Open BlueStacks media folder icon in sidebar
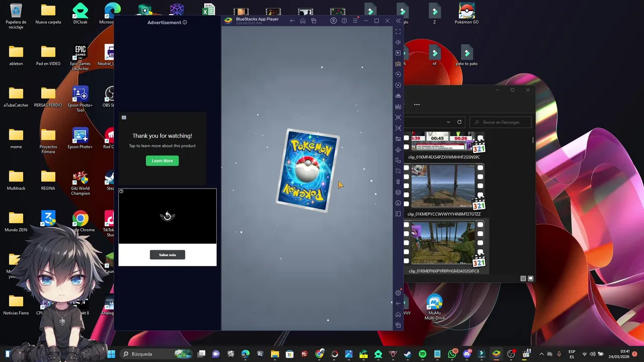Screen dimensions: 644x362 (x=398, y=139)
